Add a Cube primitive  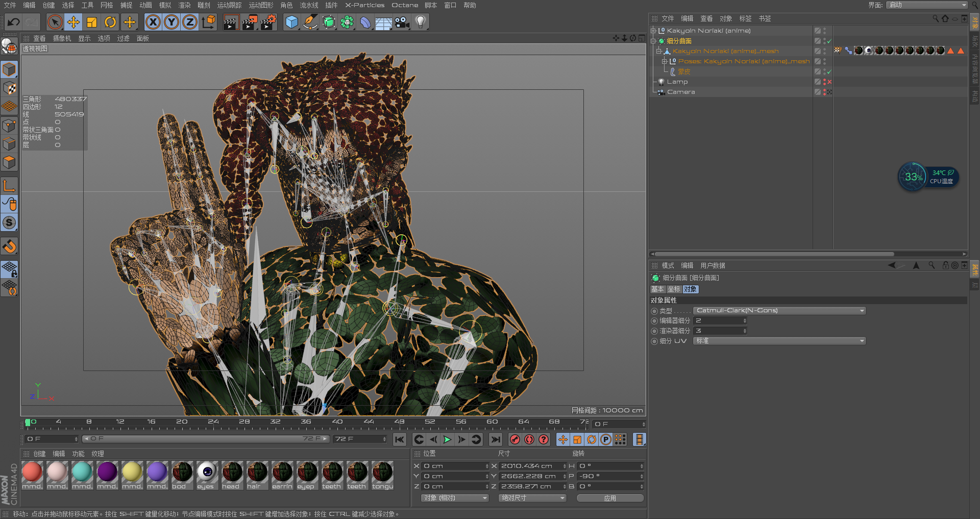coord(291,22)
